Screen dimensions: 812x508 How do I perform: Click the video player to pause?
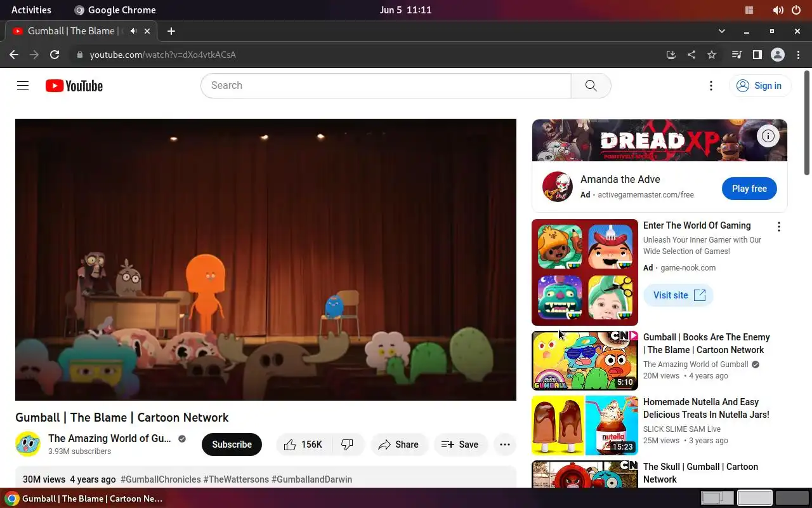[x=266, y=260]
